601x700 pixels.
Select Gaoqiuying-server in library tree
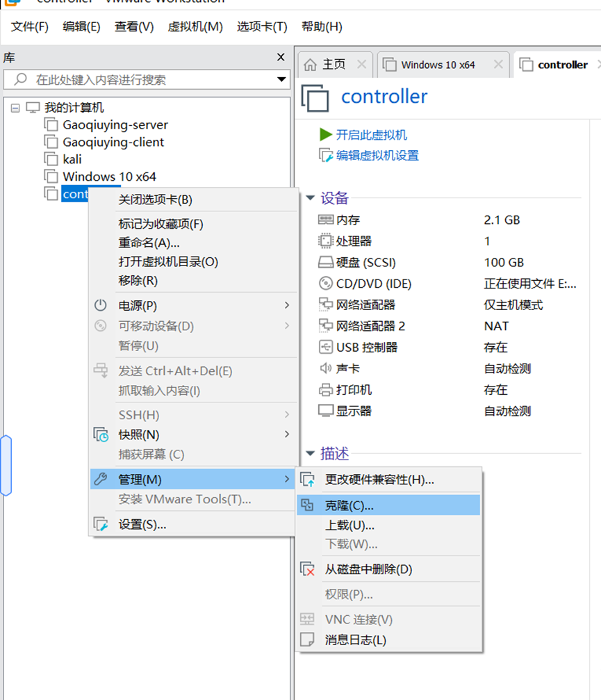pos(115,124)
